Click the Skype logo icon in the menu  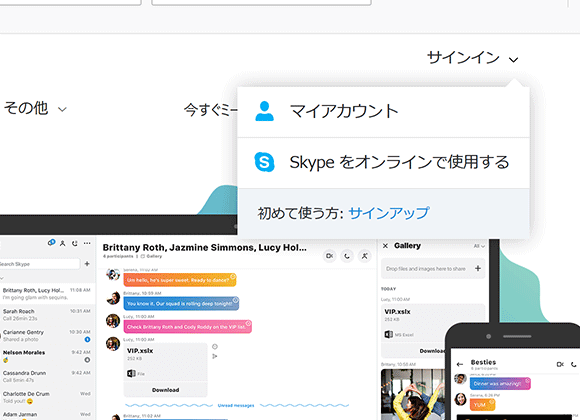point(264,162)
